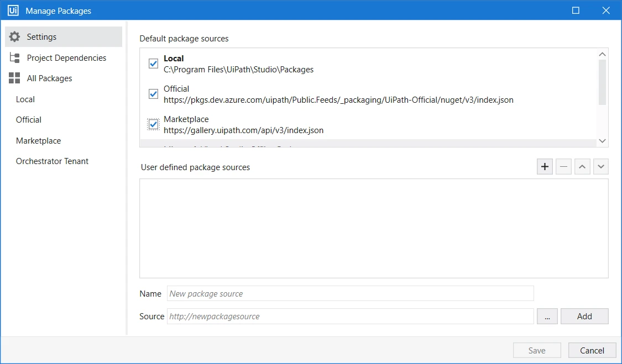
Task: Select the Orchestrator Tenant feed
Action: pos(52,161)
